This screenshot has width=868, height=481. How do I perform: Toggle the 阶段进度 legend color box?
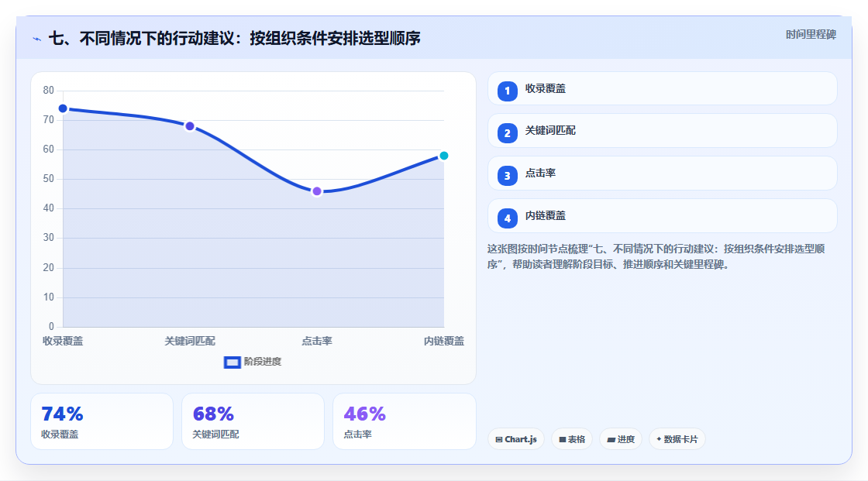232,362
